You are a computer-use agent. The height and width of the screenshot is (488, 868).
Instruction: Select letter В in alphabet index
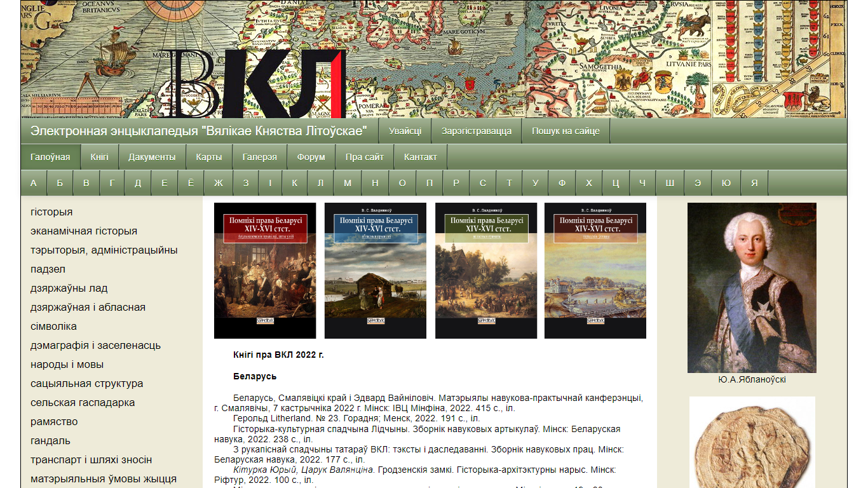tap(86, 183)
